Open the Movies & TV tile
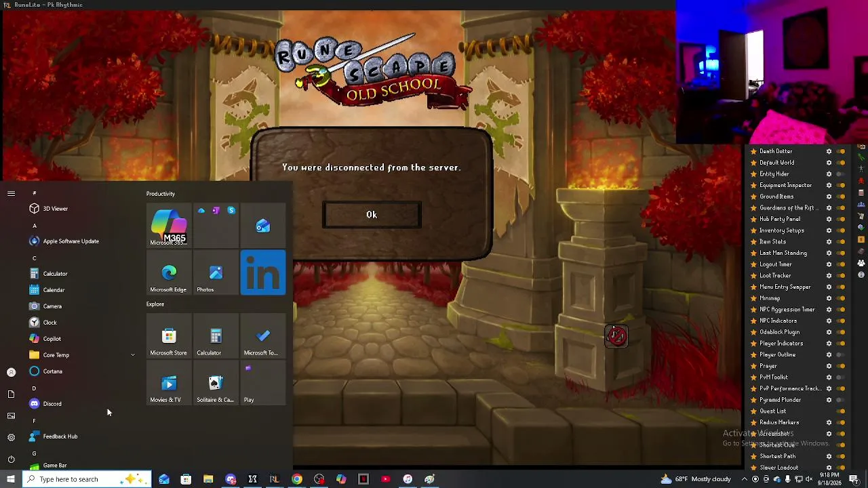The width and height of the screenshot is (868, 488). click(169, 384)
